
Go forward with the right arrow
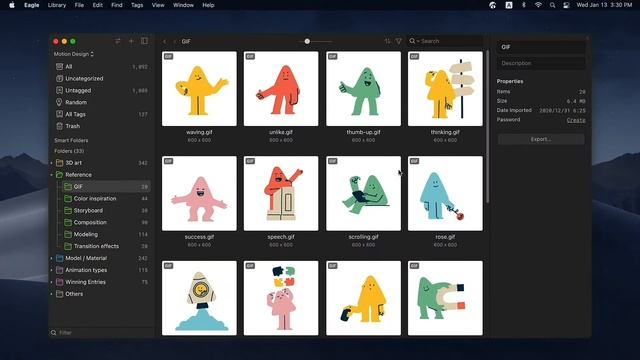click(x=174, y=42)
